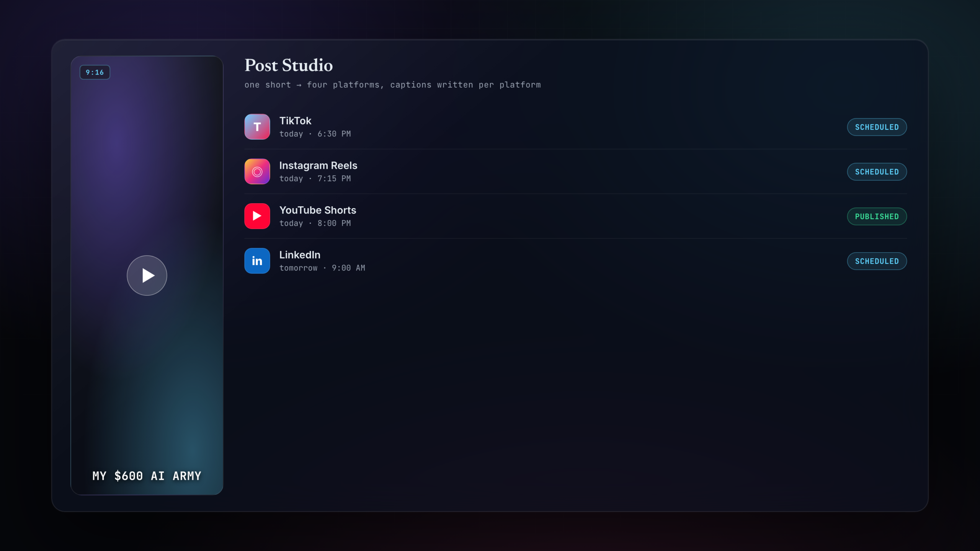This screenshot has height=551, width=980.
Task: Click the 'today · 8:00 PM' schedule time
Action: tap(315, 223)
